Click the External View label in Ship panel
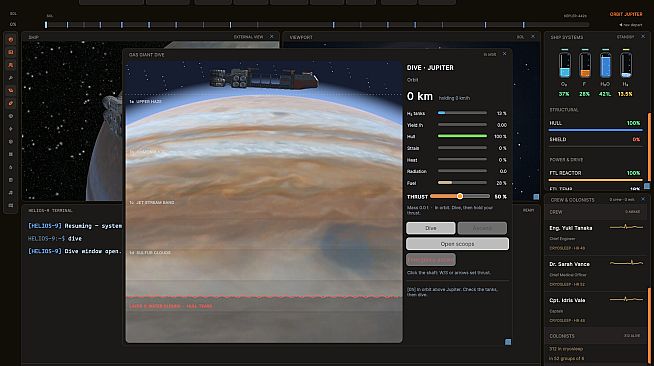Viewport: 654px width, 366px height. click(x=248, y=37)
